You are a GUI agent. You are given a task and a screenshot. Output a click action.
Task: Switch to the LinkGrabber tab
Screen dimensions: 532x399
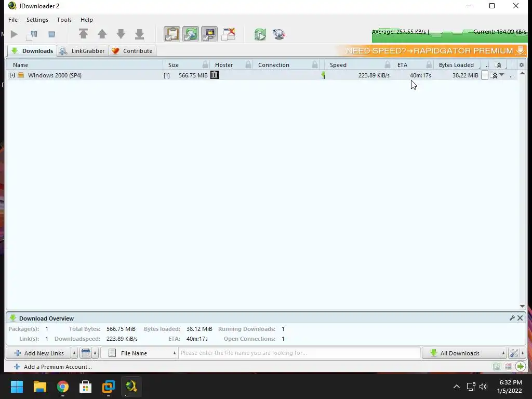click(x=83, y=51)
